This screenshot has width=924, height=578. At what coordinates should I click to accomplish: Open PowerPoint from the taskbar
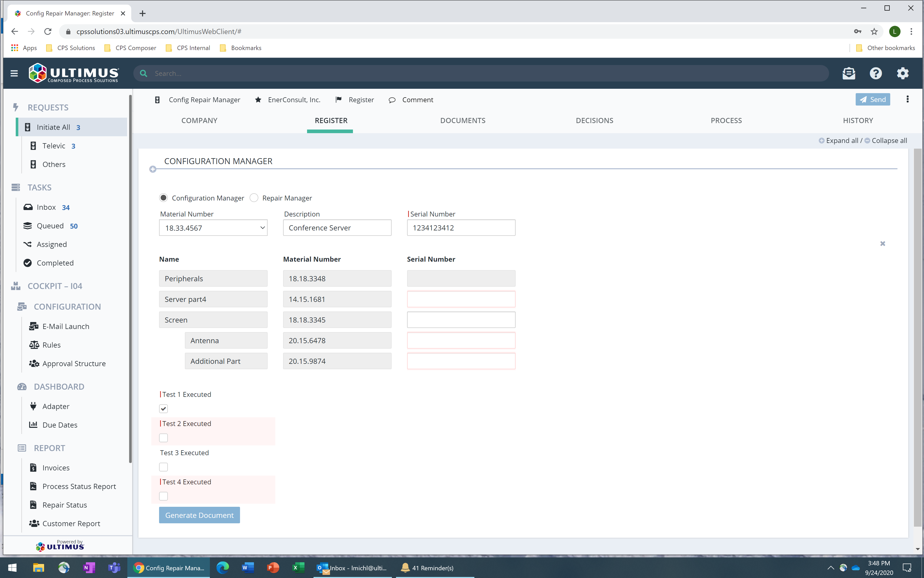(273, 568)
